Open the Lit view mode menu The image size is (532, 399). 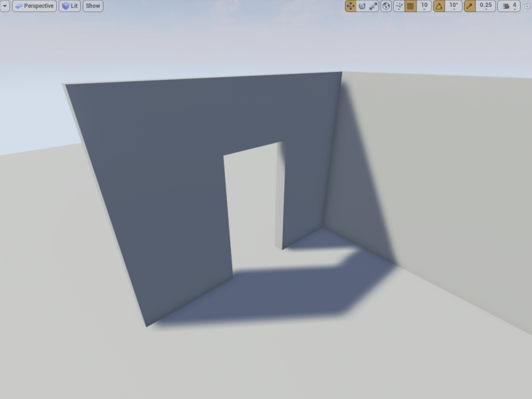(x=69, y=6)
